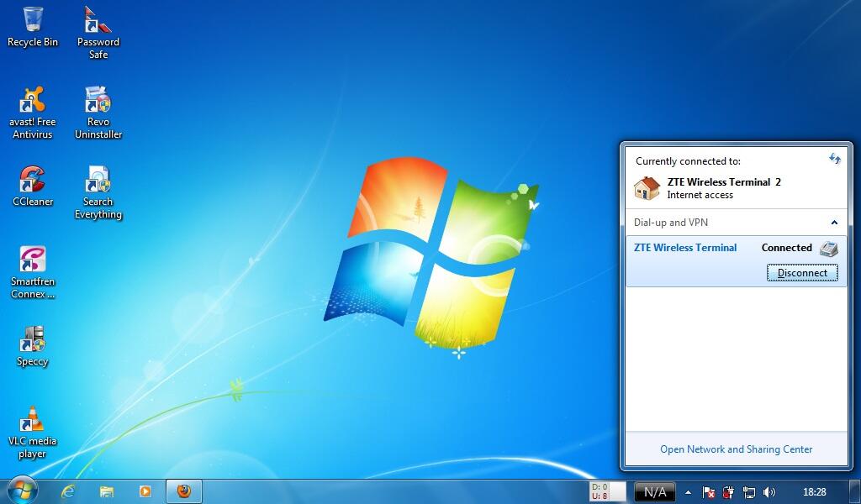Click the Connected status text
861x504 pixels.
[x=786, y=248]
